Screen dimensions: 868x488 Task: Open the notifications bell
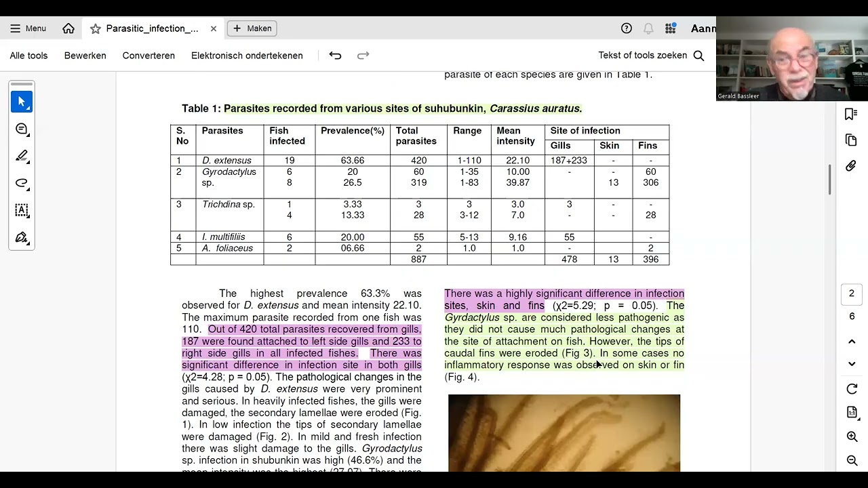click(648, 28)
